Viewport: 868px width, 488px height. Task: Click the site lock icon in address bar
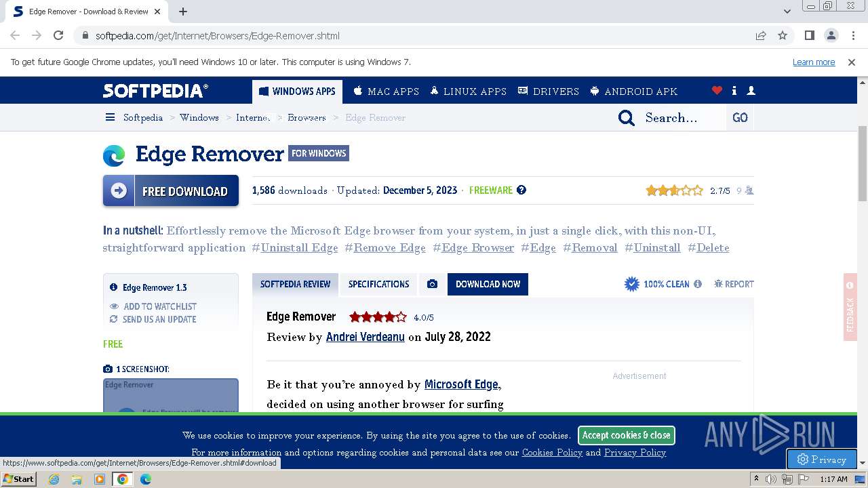(85, 35)
